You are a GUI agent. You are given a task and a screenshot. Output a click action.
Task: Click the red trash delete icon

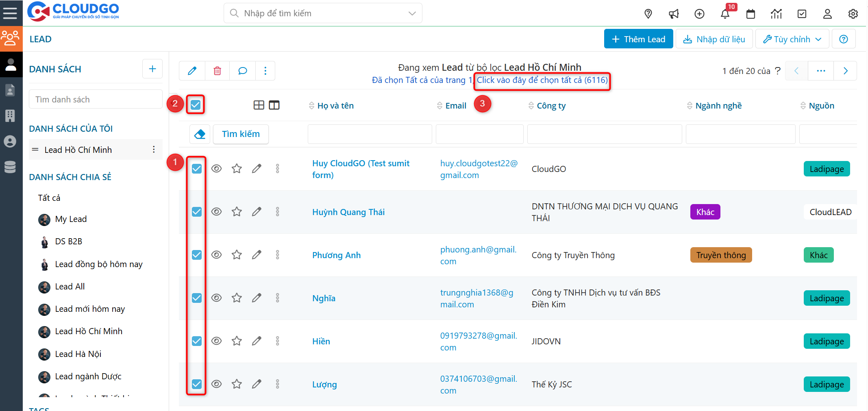(218, 71)
